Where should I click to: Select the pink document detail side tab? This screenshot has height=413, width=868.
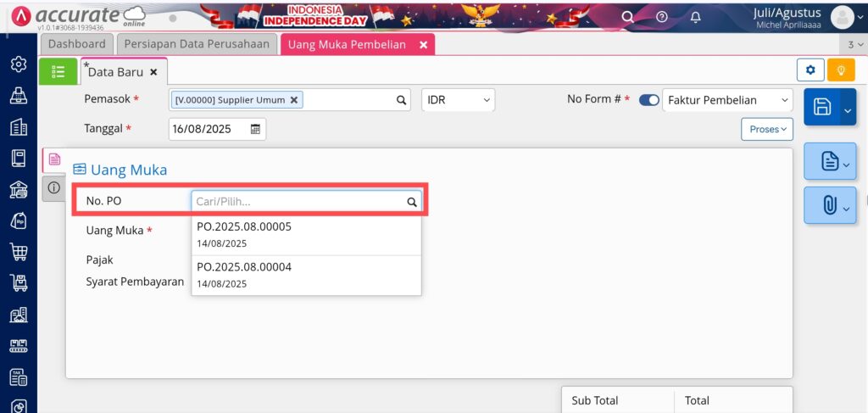click(53, 159)
